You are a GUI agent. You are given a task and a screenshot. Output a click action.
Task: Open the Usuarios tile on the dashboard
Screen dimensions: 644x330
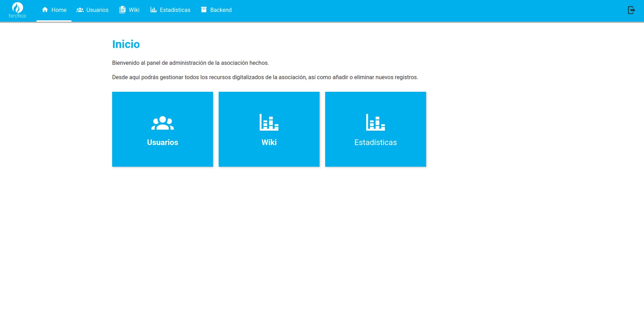pos(162,129)
